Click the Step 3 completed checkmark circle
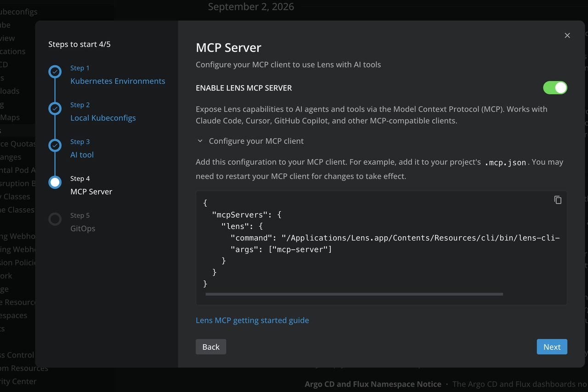Viewport: 588px width, 392px height. pyautogui.click(x=55, y=145)
